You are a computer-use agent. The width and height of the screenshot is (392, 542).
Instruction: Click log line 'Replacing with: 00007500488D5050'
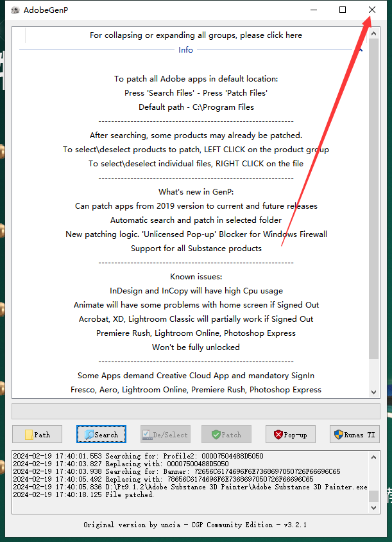pos(121,464)
